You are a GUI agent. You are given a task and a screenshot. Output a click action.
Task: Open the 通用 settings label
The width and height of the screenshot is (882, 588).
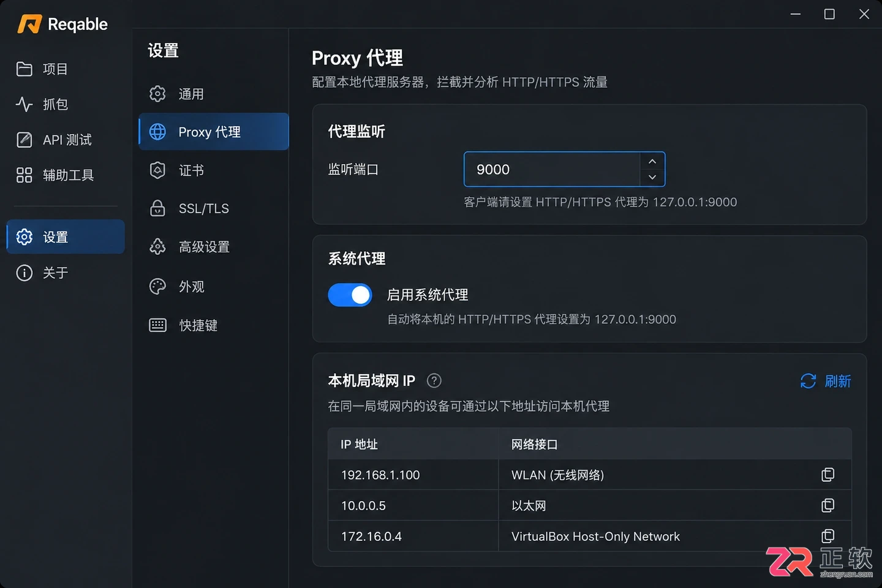pyautogui.click(x=191, y=94)
